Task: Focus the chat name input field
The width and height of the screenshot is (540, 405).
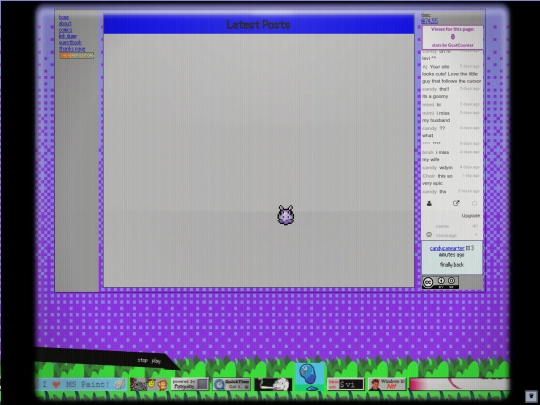Action: click(451, 226)
